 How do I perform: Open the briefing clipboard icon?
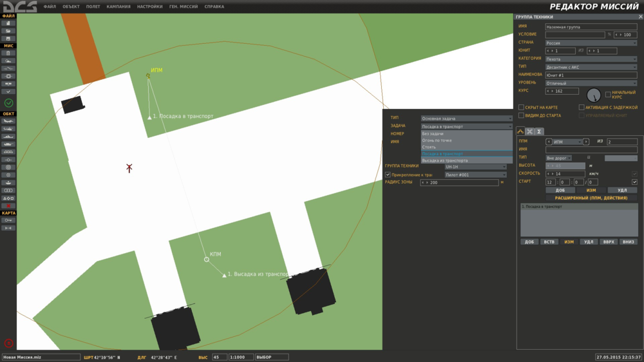point(8,53)
